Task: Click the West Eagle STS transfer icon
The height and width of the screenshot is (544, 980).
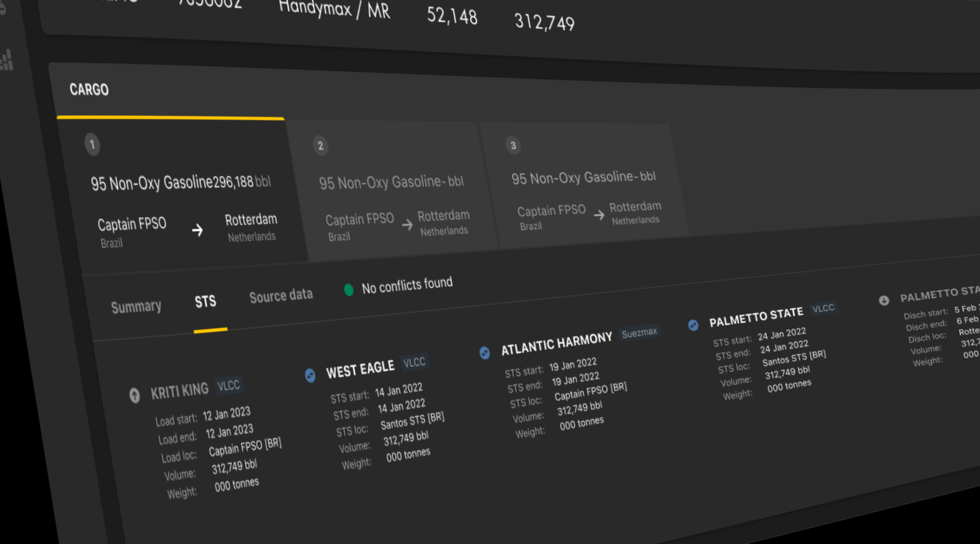Action: coord(310,375)
